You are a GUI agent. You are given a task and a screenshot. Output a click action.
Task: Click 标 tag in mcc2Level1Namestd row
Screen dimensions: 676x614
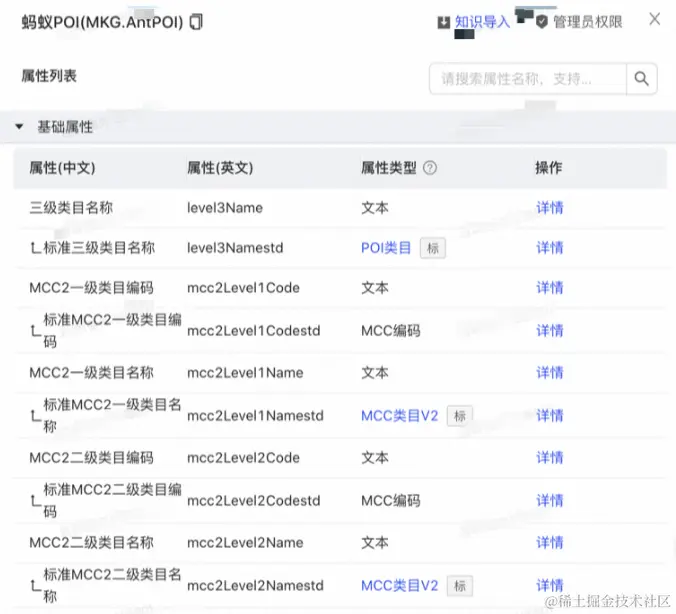460,416
